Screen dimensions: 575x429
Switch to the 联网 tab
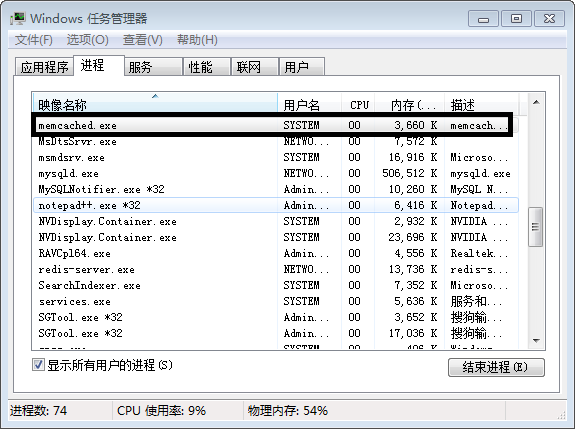point(254,67)
